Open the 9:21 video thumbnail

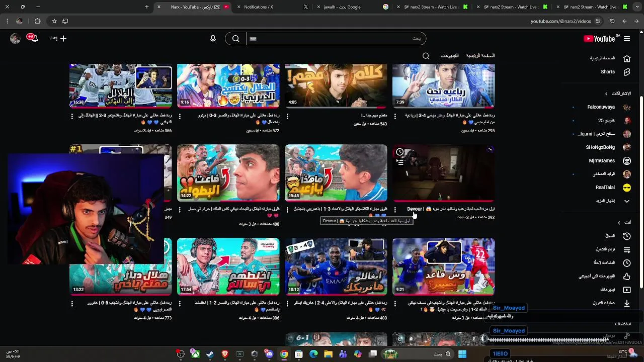click(x=443, y=266)
